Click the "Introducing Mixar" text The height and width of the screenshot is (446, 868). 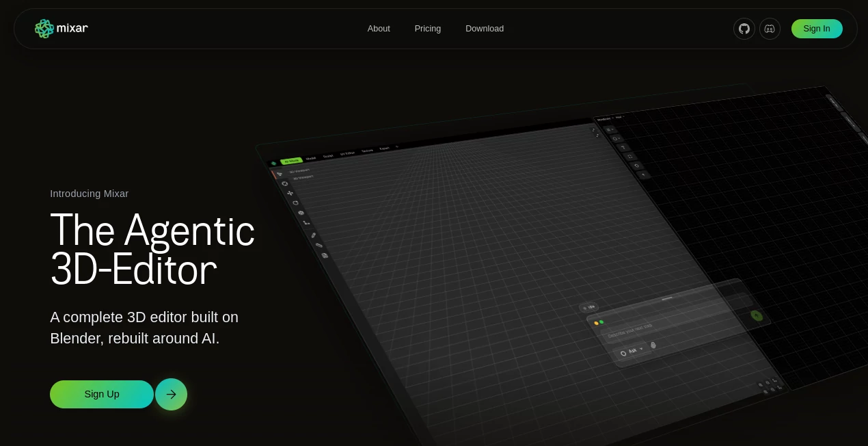[x=90, y=194]
